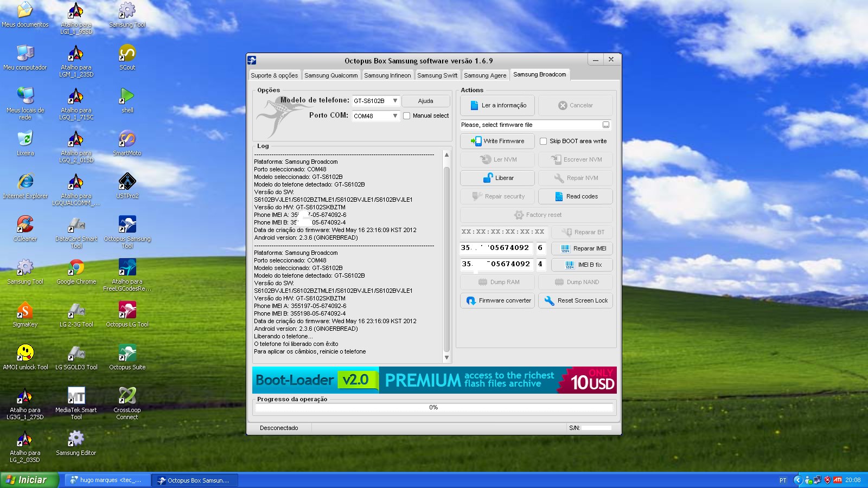Screen dimensions: 868x488
Task: Click the PT language indicator in tray
Action: [783, 480]
